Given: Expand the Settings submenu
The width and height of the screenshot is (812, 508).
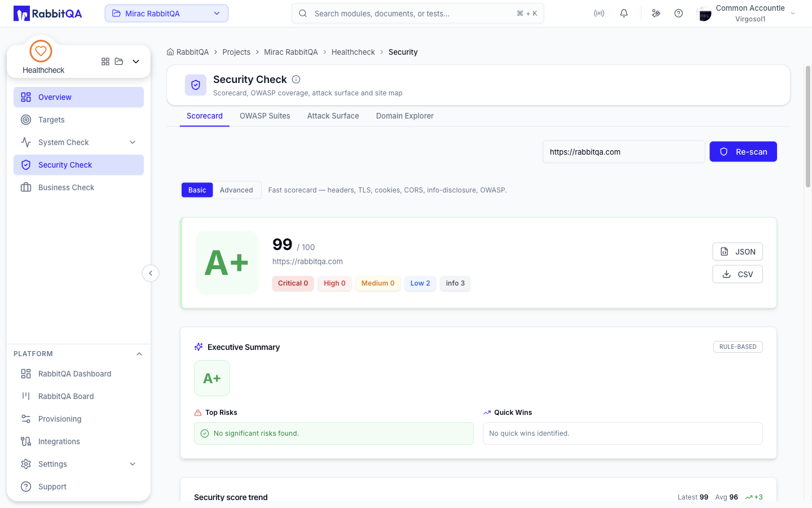Looking at the screenshot, I should tap(133, 464).
